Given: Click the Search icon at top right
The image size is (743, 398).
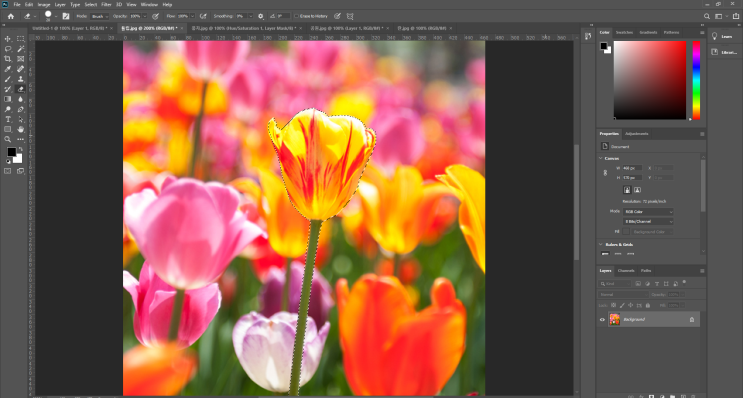Looking at the screenshot, I should tap(707, 16).
